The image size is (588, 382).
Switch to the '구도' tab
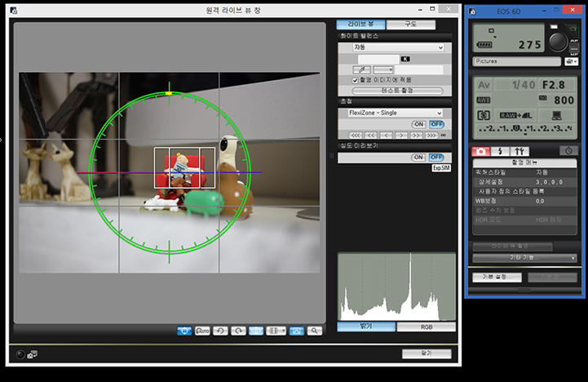(411, 24)
